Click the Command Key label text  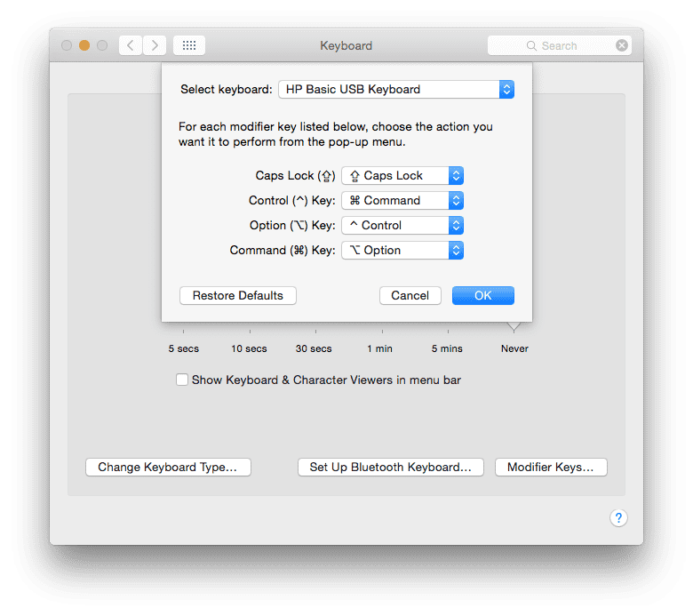(x=283, y=251)
